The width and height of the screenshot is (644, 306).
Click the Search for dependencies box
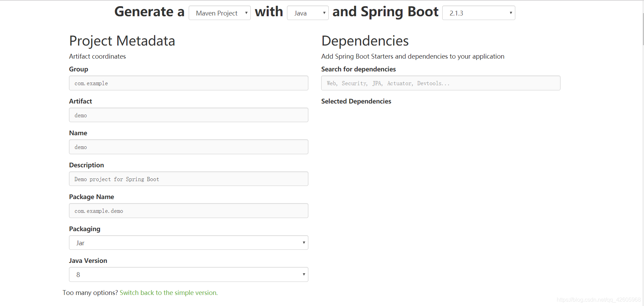click(x=440, y=83)
